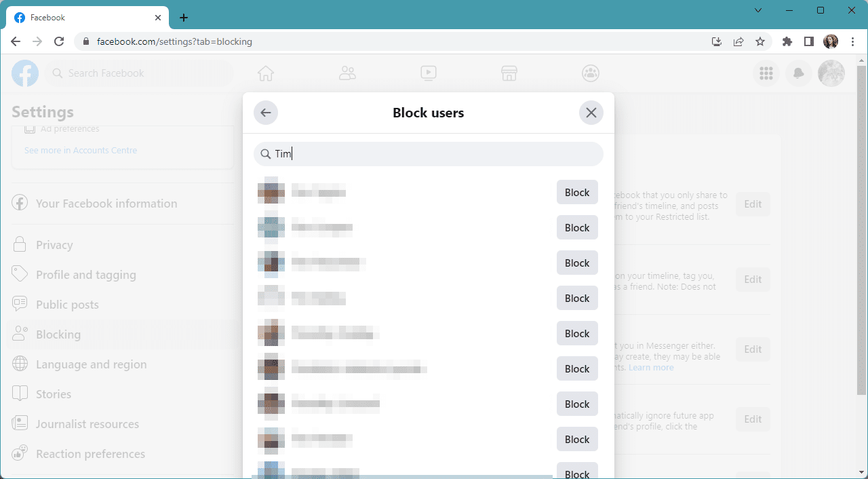Block the first user in results

tap(577, 193)
